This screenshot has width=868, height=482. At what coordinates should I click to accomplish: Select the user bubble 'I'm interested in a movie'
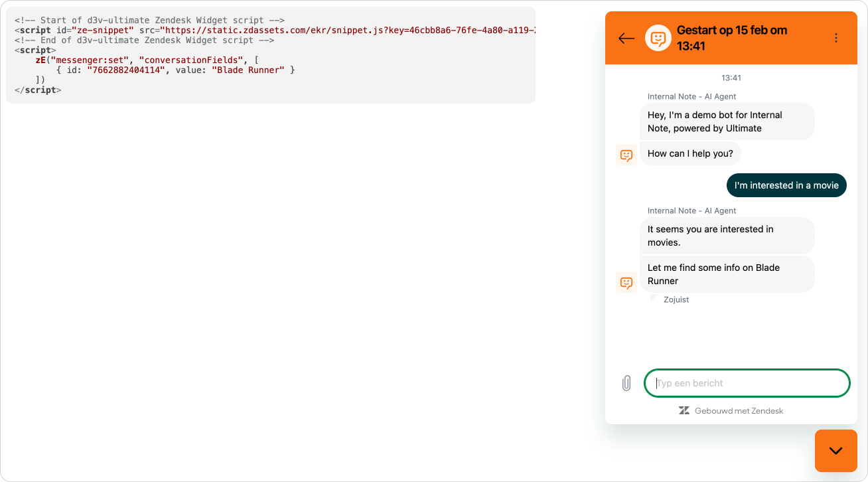pyautogui.click(x=786, y=185)
